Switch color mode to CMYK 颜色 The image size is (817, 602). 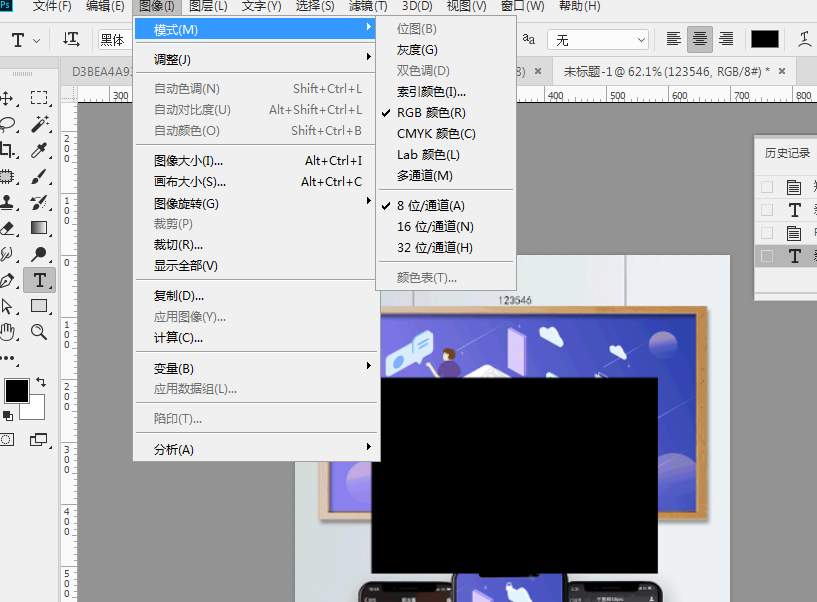point(436,134)
